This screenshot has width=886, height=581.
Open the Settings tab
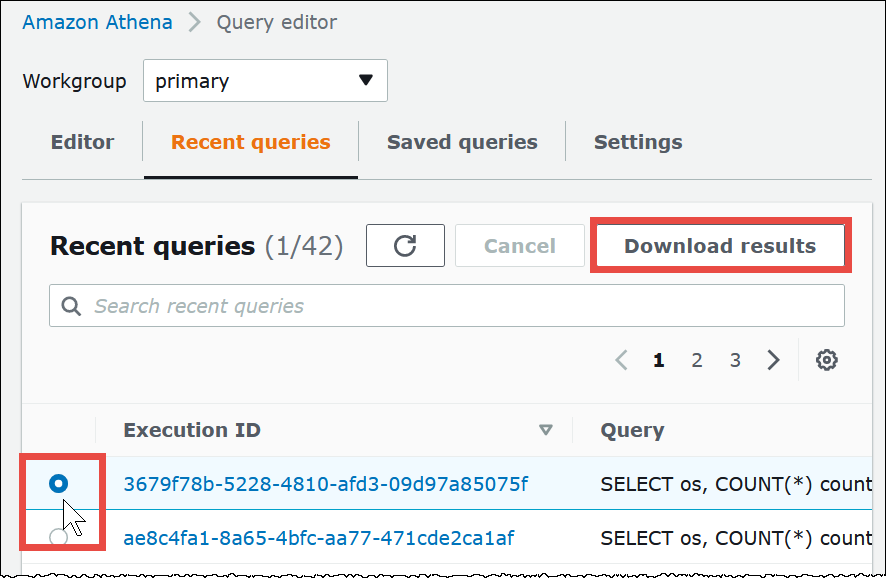[x=638, y=142]
